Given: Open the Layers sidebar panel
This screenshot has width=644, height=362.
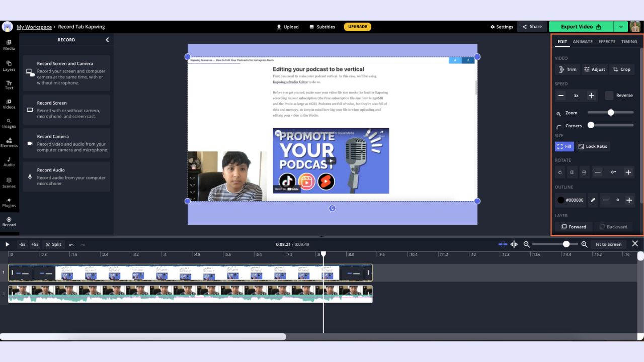Looking at the screenshot, I should tap(9, 66).
